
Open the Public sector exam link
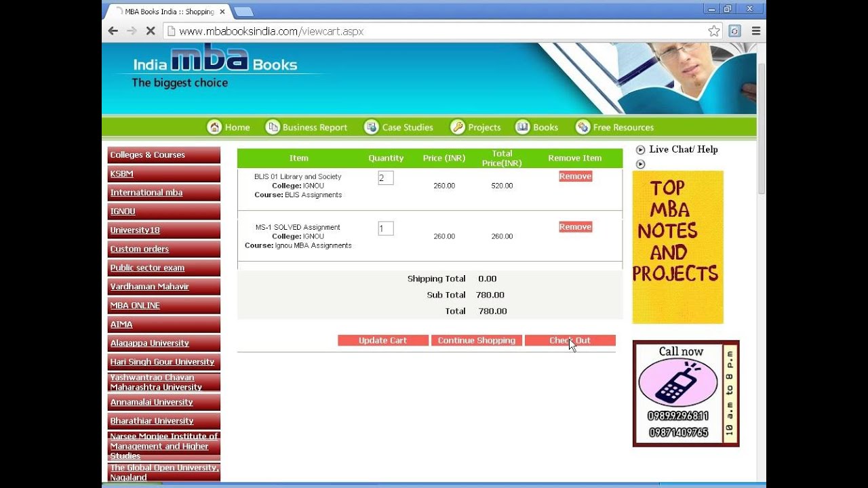click(164, 268)
